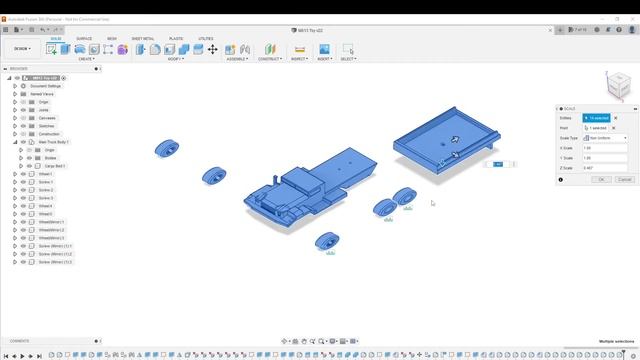
Task: Toggle visibility of Wheel:4 component
Action: pos(23,206)
